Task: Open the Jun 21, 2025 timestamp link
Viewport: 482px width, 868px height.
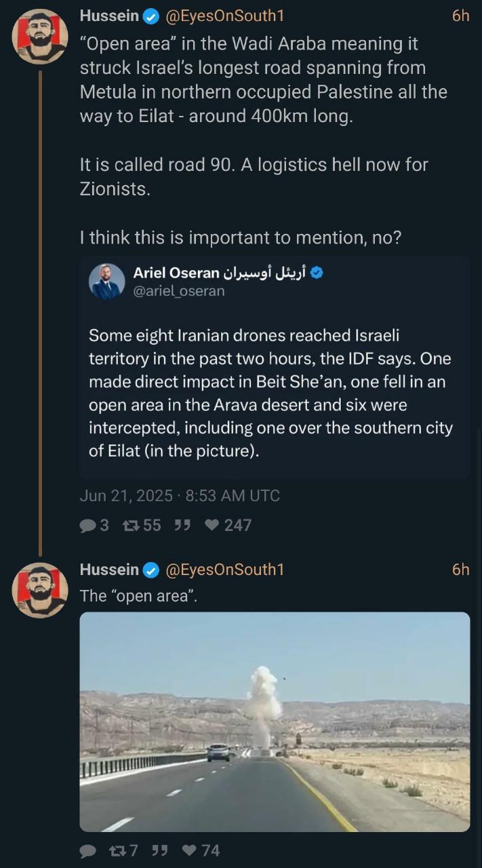Action: click(x=180, y=496)
